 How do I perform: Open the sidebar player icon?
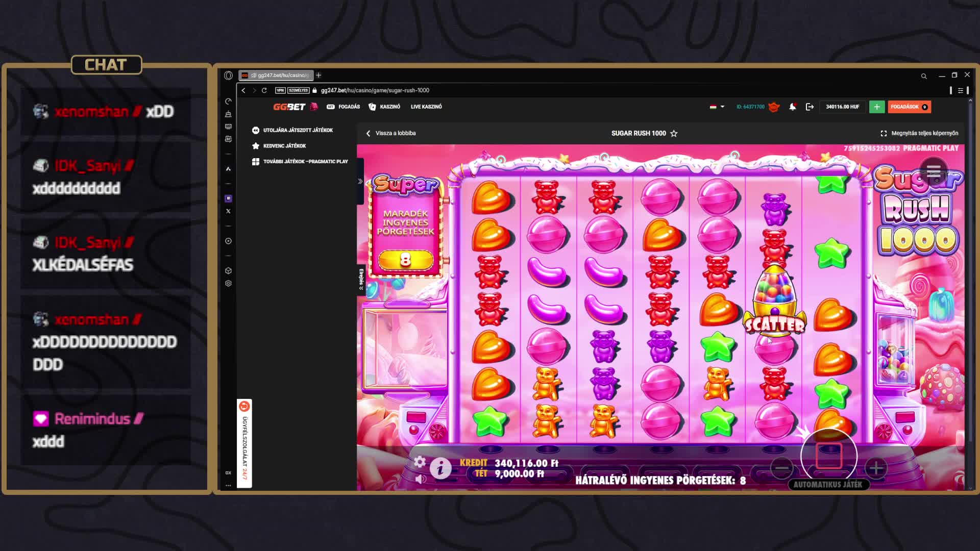pos(228,241)
